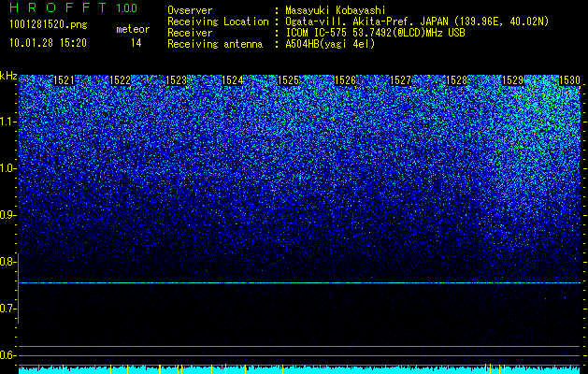This screenshot has height=374, width=588.
Task: Click the A504HB(yagi 4el) antenna text
Action: tap(330, 44)
